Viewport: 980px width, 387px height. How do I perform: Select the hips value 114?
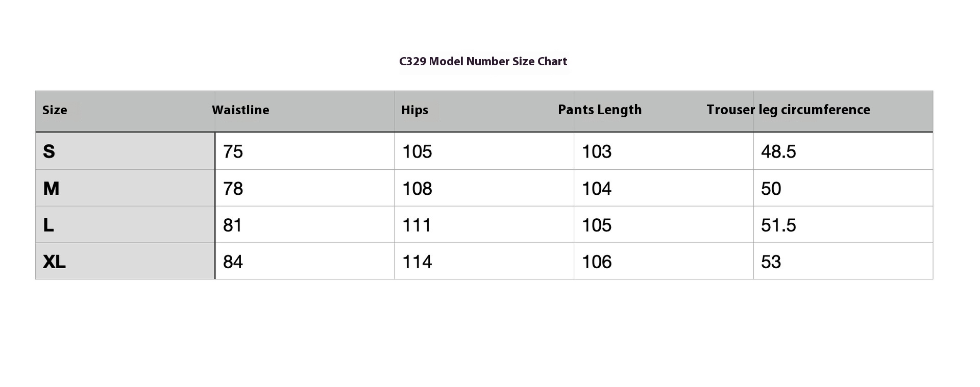[417, 262]
